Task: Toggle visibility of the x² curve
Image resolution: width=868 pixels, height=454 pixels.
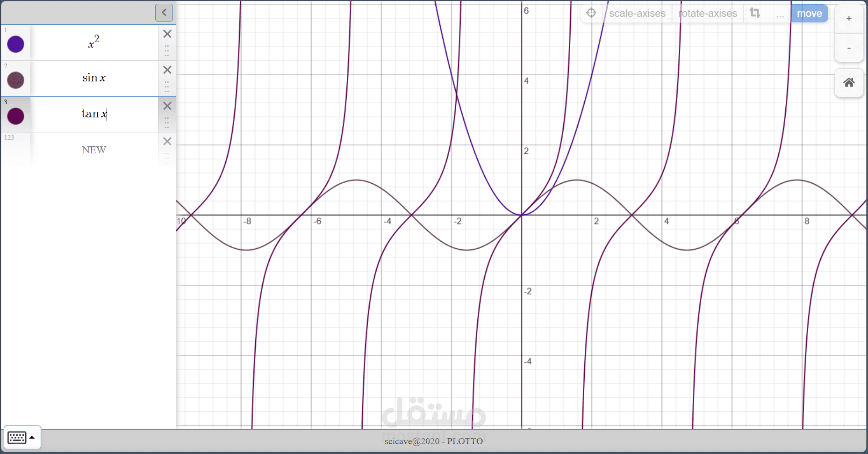Action: coord(15,44)
